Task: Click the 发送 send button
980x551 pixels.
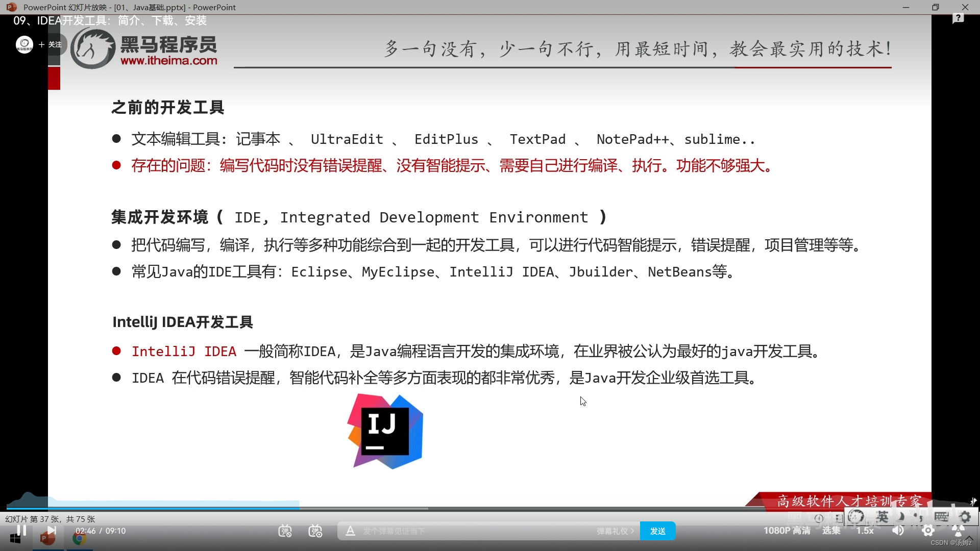Action: [x=658, y=531]
